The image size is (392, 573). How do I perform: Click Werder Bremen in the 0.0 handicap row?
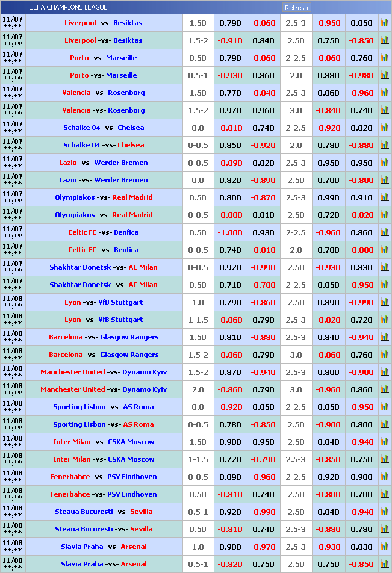(121, 180)
